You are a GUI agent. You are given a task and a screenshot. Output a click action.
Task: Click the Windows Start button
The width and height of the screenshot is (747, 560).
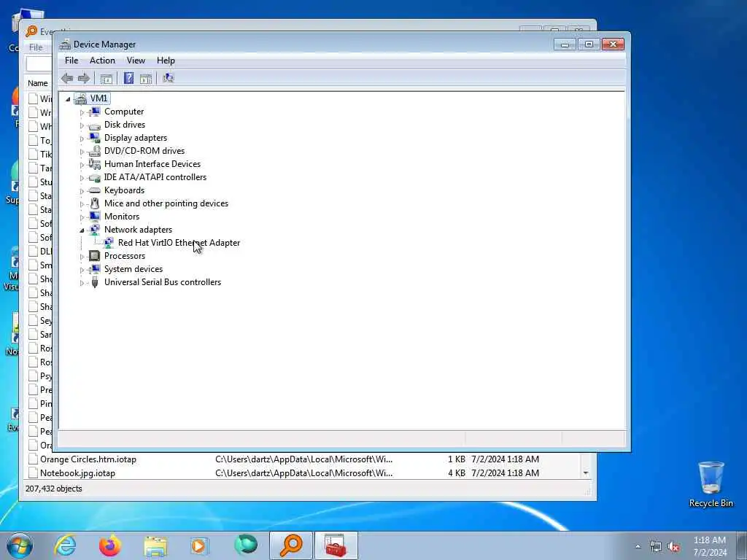click(20, 545)
